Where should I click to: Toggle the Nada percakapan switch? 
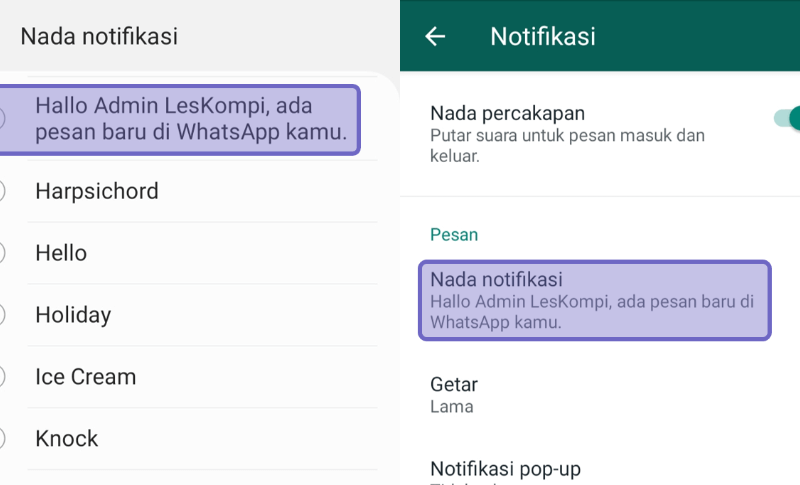787,118
